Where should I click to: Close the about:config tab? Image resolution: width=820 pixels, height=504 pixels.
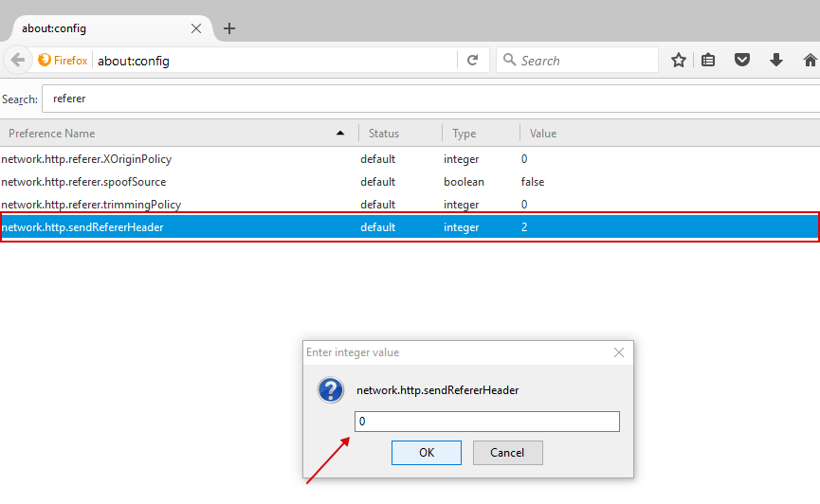(x=196, y=28)
